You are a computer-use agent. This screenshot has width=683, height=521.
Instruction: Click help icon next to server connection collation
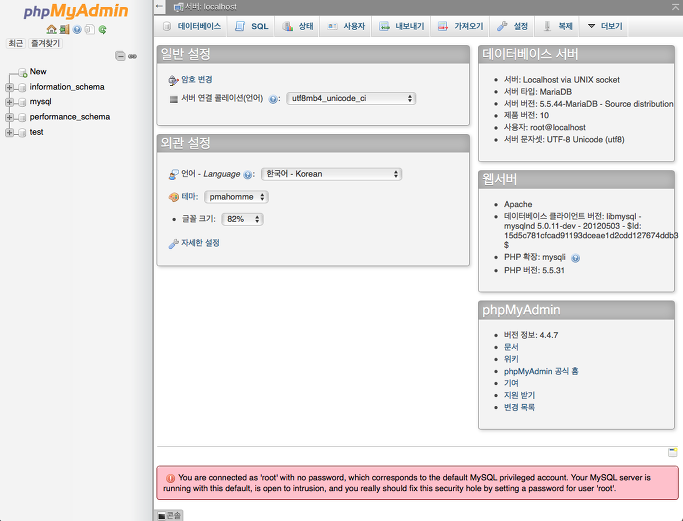point(273,99)
